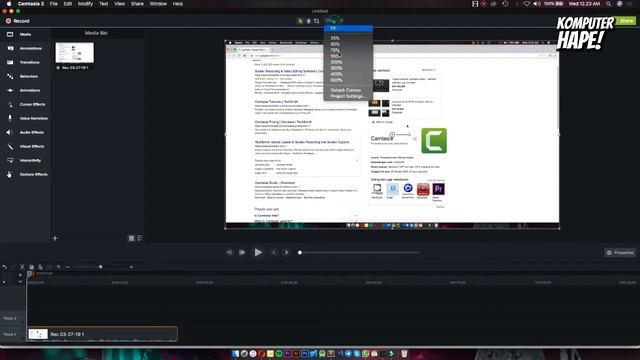Select the pan hand canvas tool
The image size is (640, 360).
click(309, 21)
